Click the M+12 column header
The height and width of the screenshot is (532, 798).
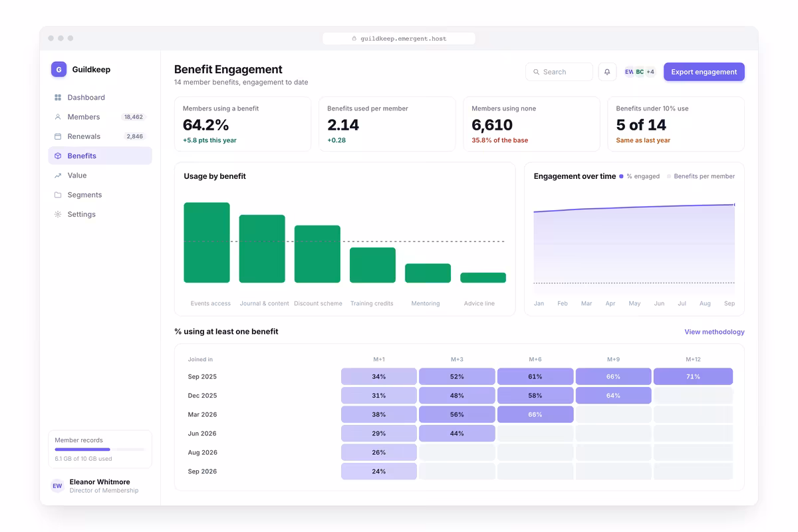click(x=693, y=359)
